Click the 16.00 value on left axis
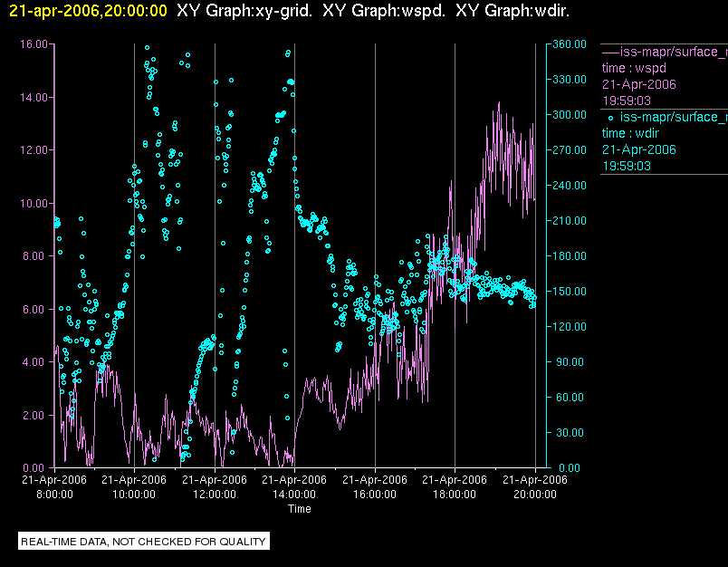Screen dimensions: 728x567 tap(34, 43)
